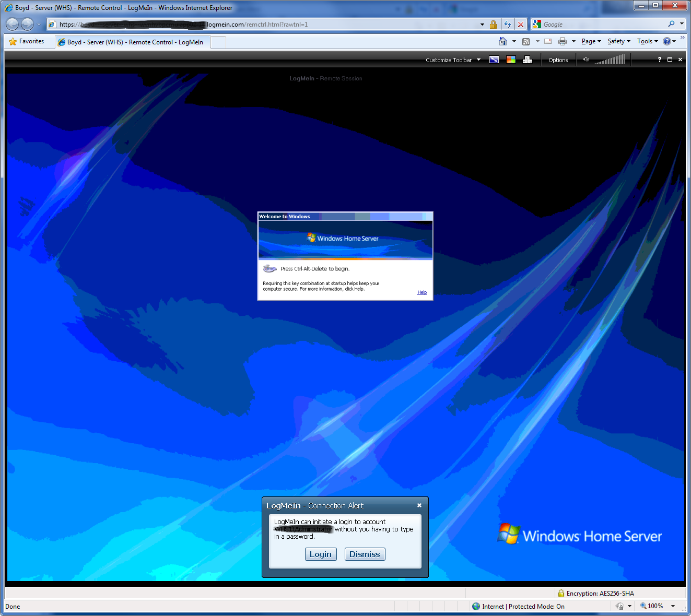Expand search provider dropdown arrow
Viewport: 691px width, 616px height.
[682, 24]
